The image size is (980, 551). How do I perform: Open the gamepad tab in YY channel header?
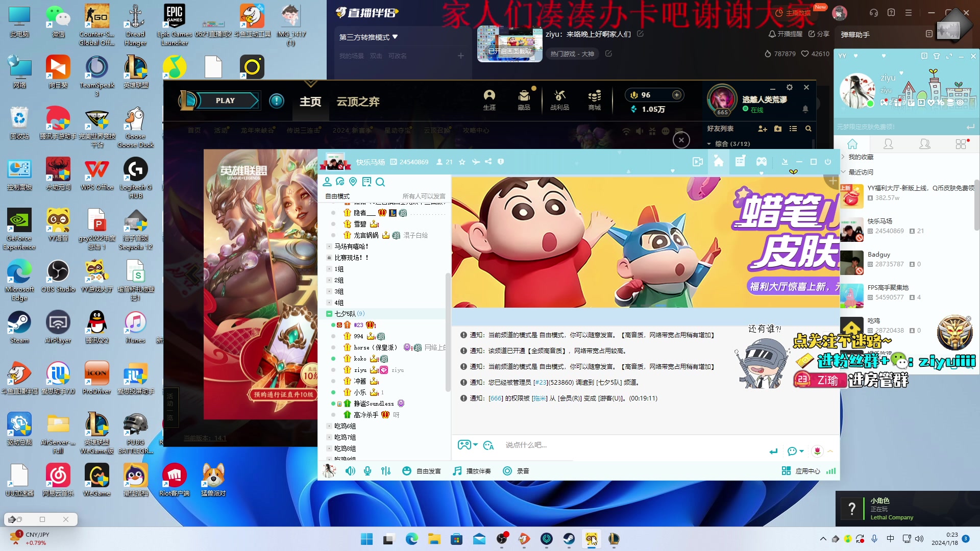tap(761, 162)
